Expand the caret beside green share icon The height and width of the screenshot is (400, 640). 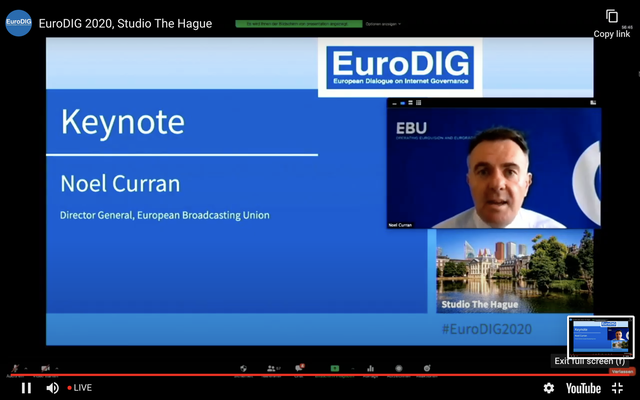pos(353,368)
